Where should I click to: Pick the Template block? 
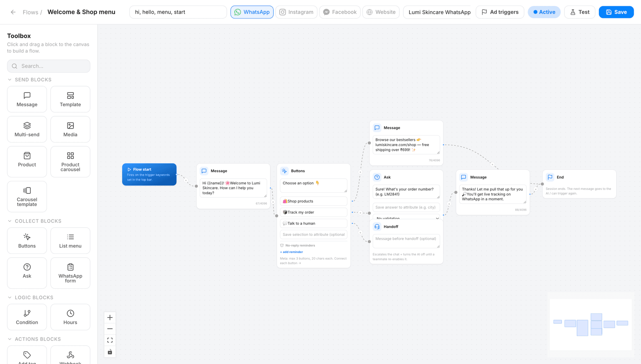pyautogui.click(x=70, y=99)
